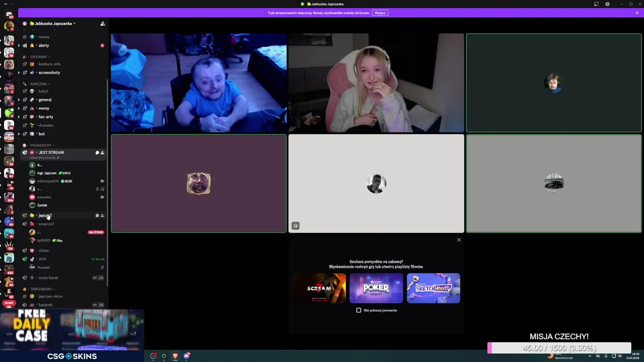The image size is (644, 362).
Task: Close the activity suggestions panel
Action: [x=459, y=240]
